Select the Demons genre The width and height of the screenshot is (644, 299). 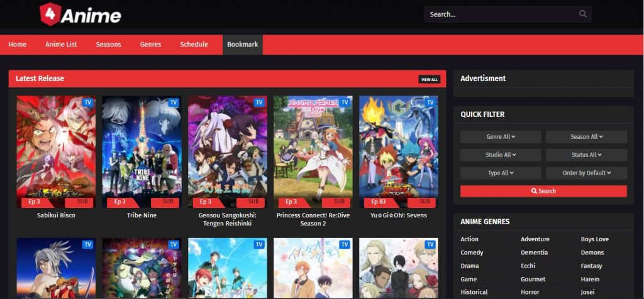pos(592,253)
